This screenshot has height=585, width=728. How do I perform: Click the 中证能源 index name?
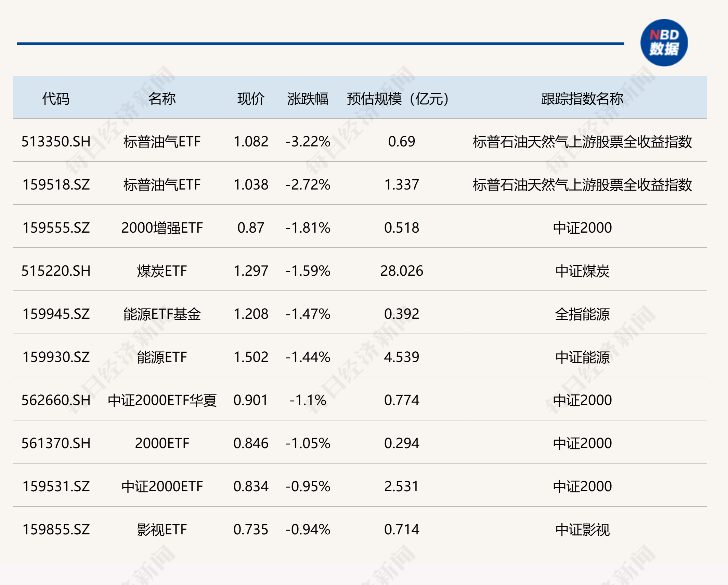(582, 357)
